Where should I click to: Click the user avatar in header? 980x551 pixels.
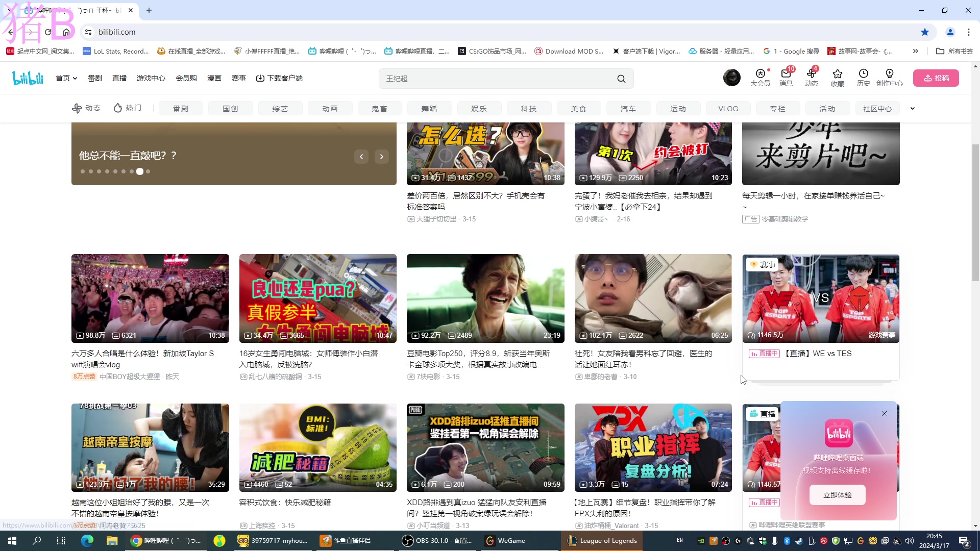click(731, 78)
